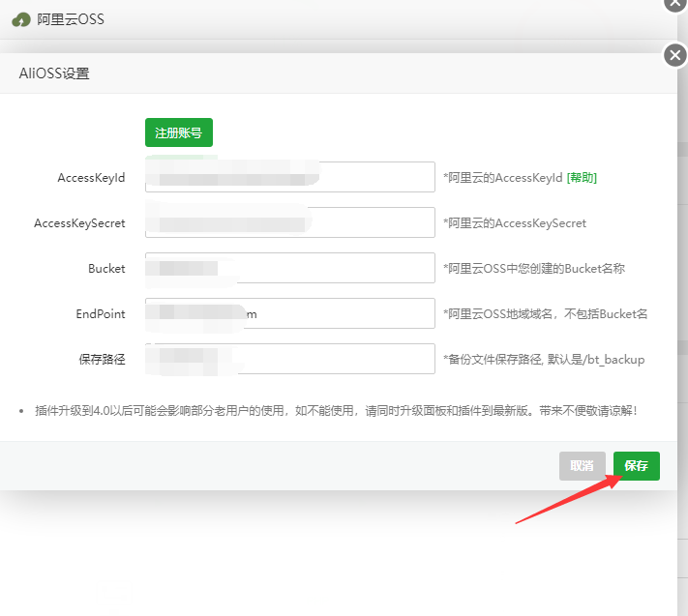Viewport: 688px width, 616px height.
Task: Click the 阿里云OSS window title text
Action: [71, 19]
